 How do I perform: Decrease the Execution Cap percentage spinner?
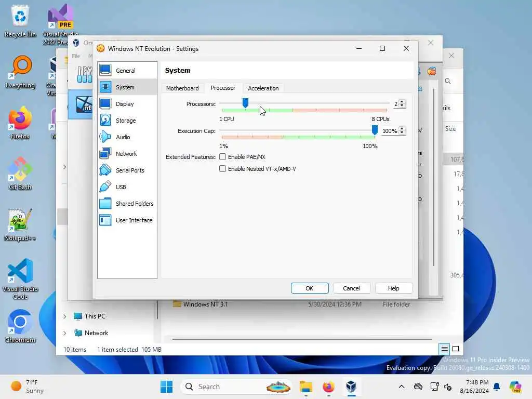tap(402, 132)
